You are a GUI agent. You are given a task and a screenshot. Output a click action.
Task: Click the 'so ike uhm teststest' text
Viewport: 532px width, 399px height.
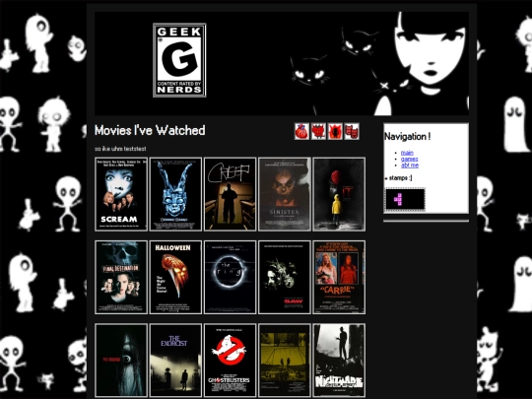pyautogui.click(x=120, y=149)
